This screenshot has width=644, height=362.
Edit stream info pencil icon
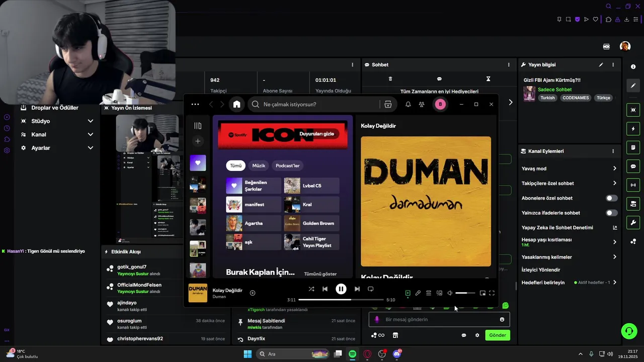click(x=601, y=65)
